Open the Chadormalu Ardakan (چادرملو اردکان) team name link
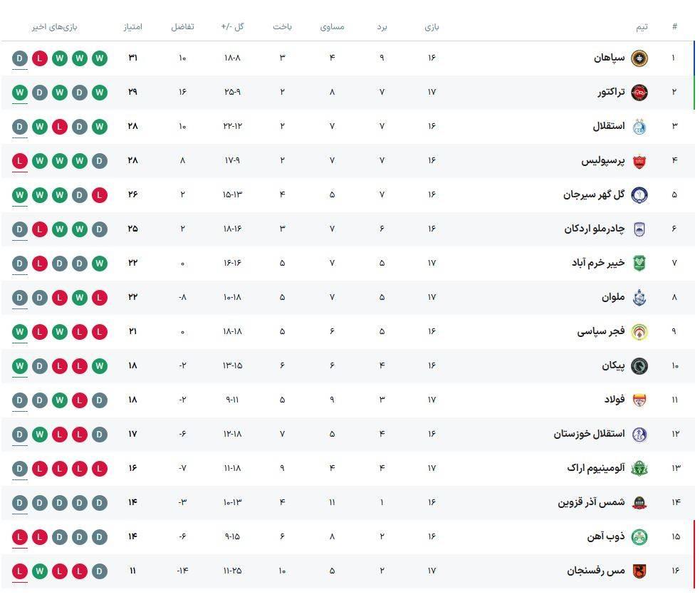 click(594, 229)
